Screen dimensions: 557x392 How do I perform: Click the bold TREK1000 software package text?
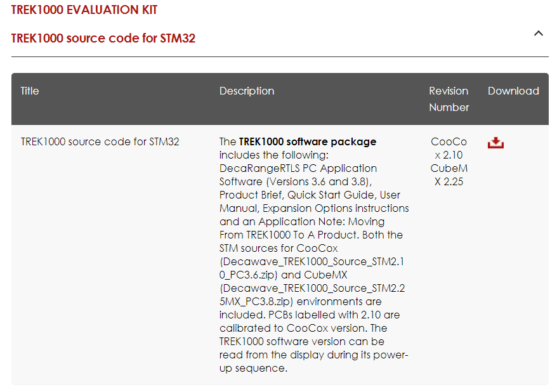point(308,141)
